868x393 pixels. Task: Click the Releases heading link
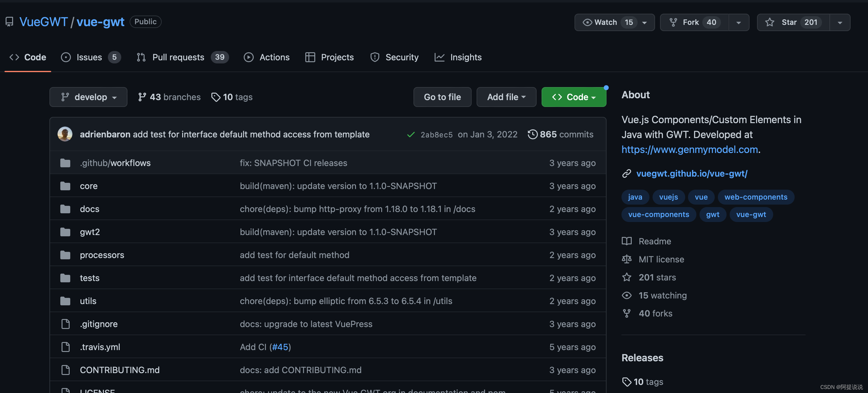coord(642,358)
